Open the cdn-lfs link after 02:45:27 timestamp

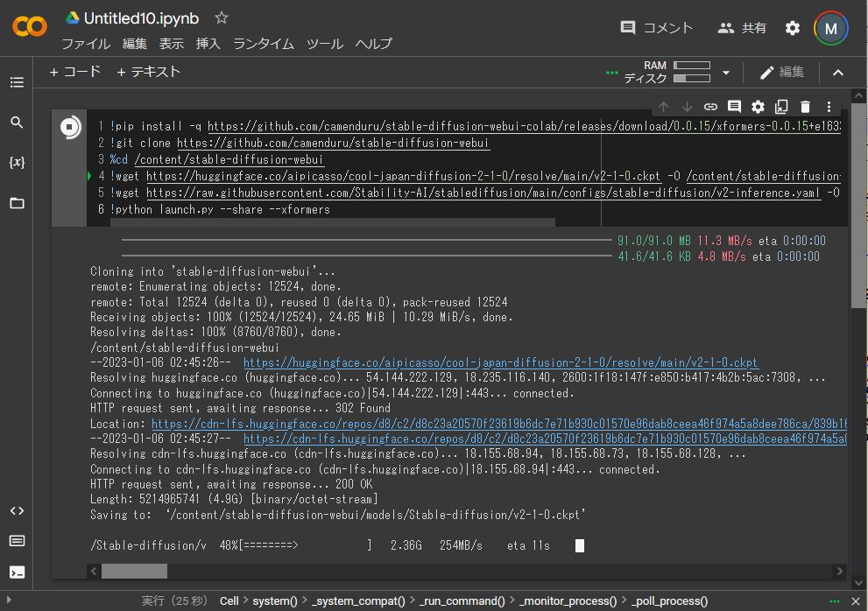pos(545,439)
